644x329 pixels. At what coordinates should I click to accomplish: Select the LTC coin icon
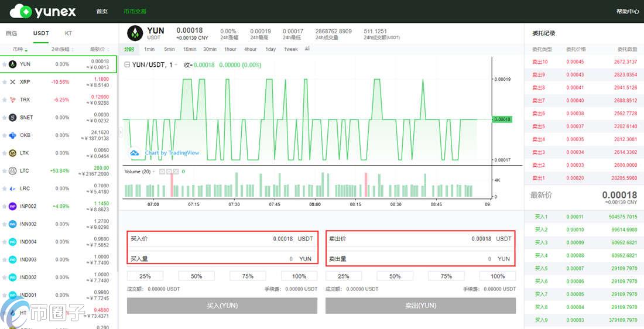(x=13, y=171)
